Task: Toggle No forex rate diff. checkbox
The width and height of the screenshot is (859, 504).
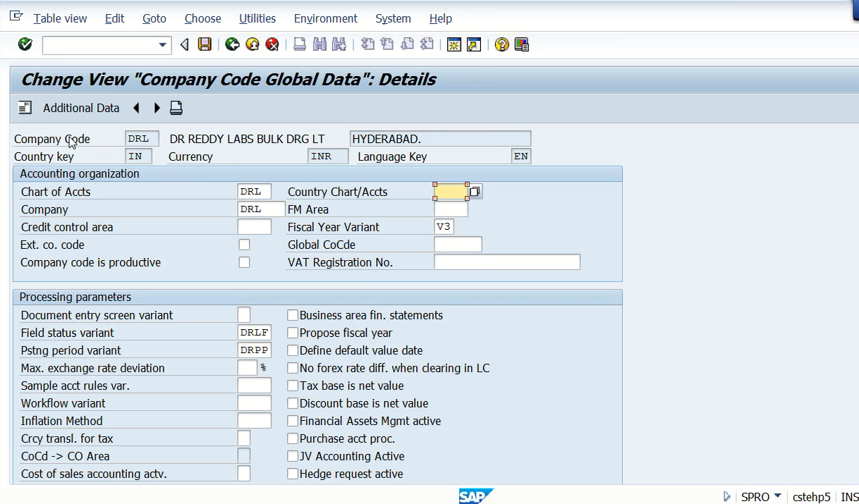Action: pyautogui.click(x=293, y=368)
